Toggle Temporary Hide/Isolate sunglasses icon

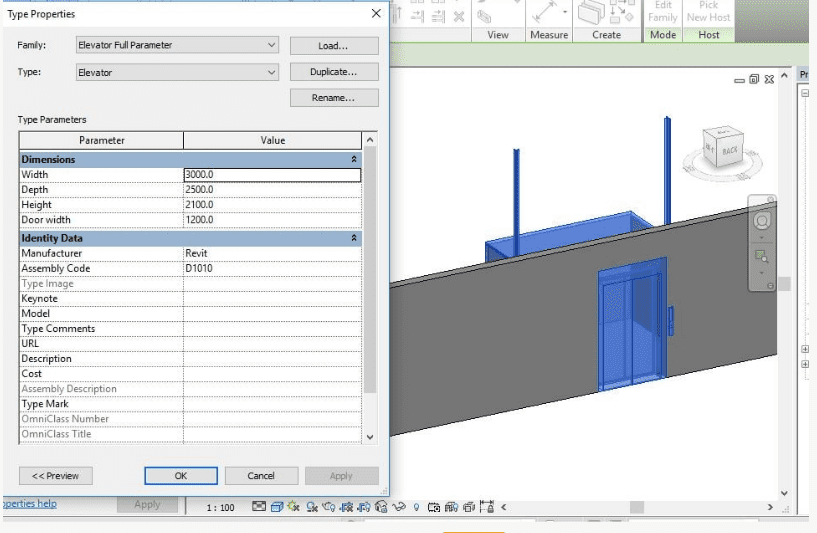pos(398,507)
